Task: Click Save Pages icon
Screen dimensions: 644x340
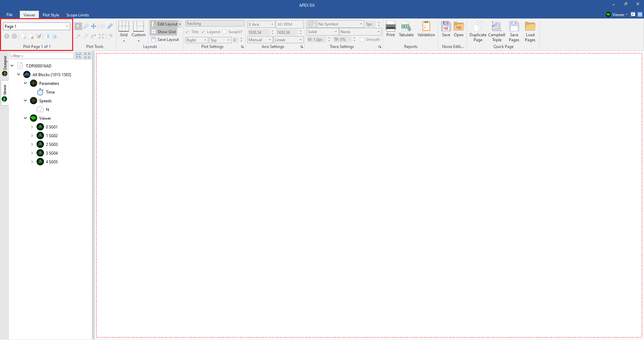Action: [x=514, y=32]
